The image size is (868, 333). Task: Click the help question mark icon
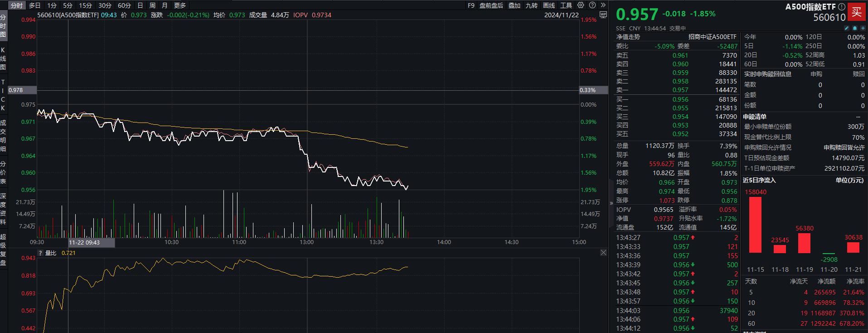pos(592,5)
